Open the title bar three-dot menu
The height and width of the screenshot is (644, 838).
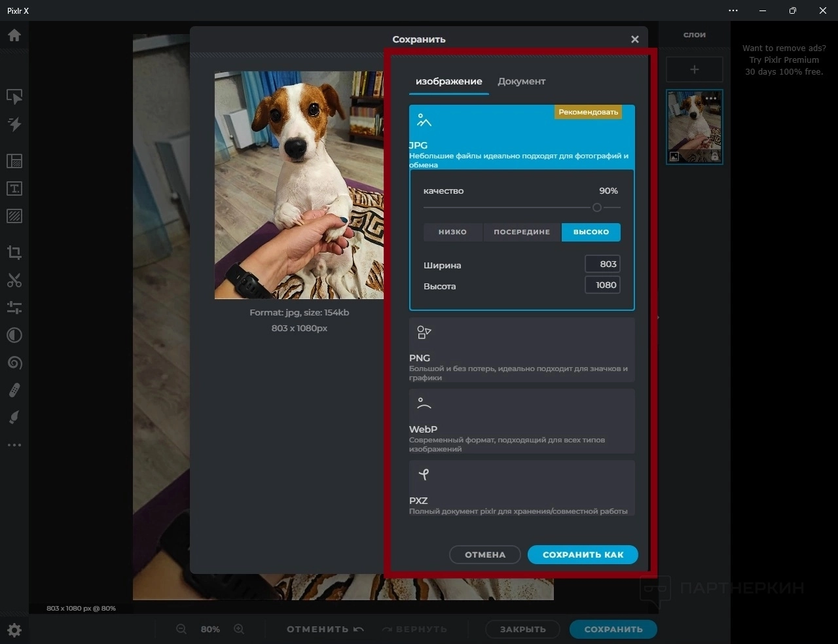point(733,10)
